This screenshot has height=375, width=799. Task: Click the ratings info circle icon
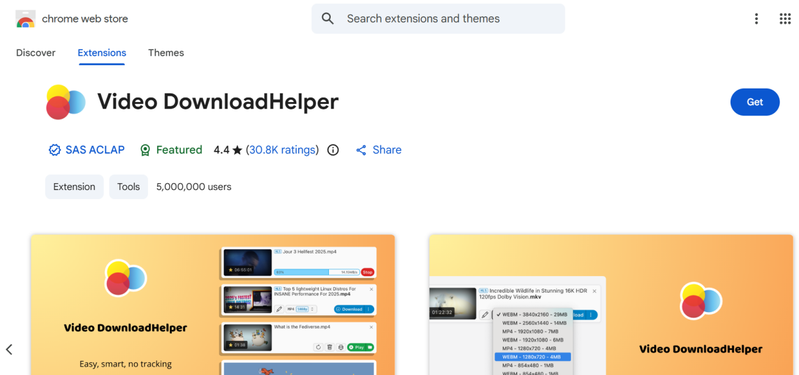point(333,150)
